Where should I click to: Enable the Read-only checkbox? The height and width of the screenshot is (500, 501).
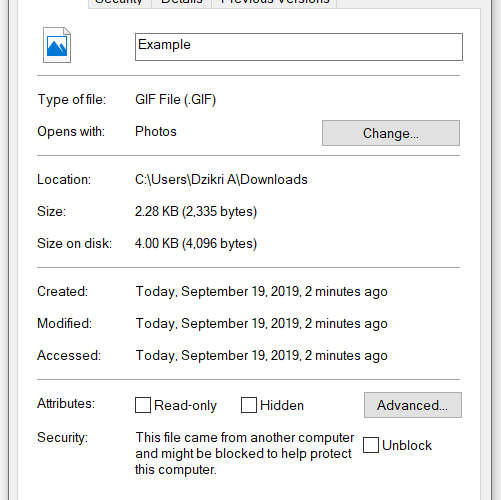(143, 405)
